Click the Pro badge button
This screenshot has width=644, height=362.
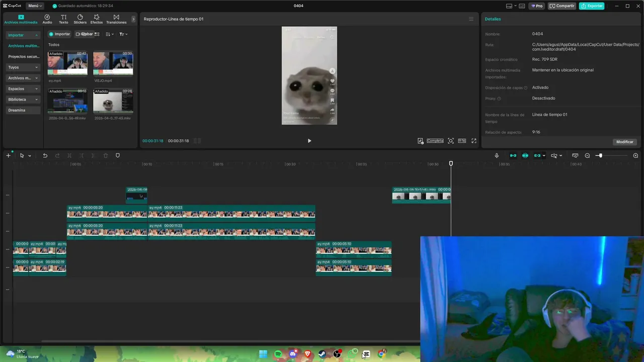click(537, 6)
